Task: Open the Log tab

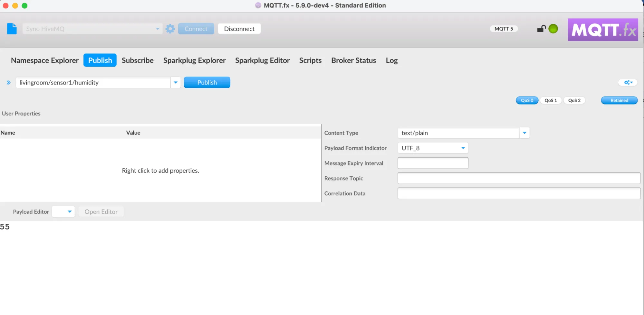Action: [x=391, y=60]
